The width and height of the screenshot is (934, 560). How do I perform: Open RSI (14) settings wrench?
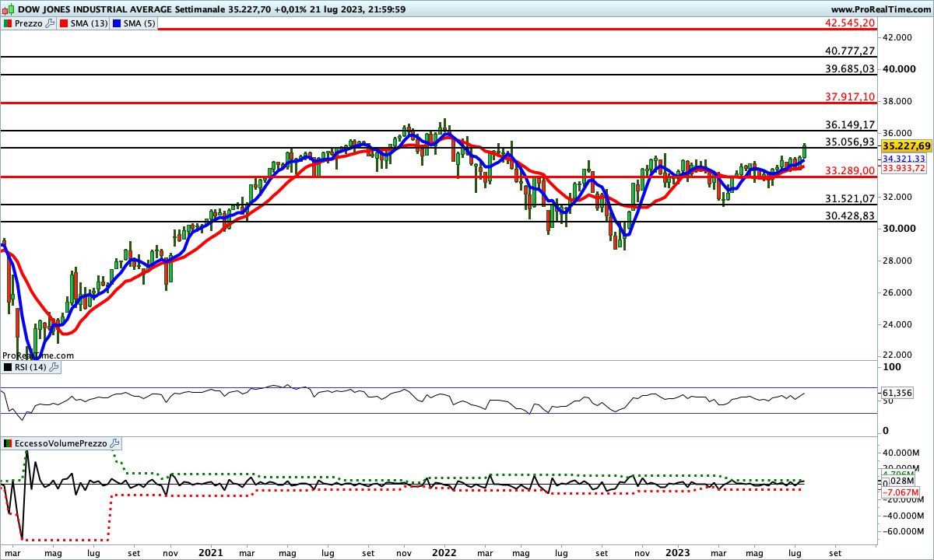(x=54, y=368)
